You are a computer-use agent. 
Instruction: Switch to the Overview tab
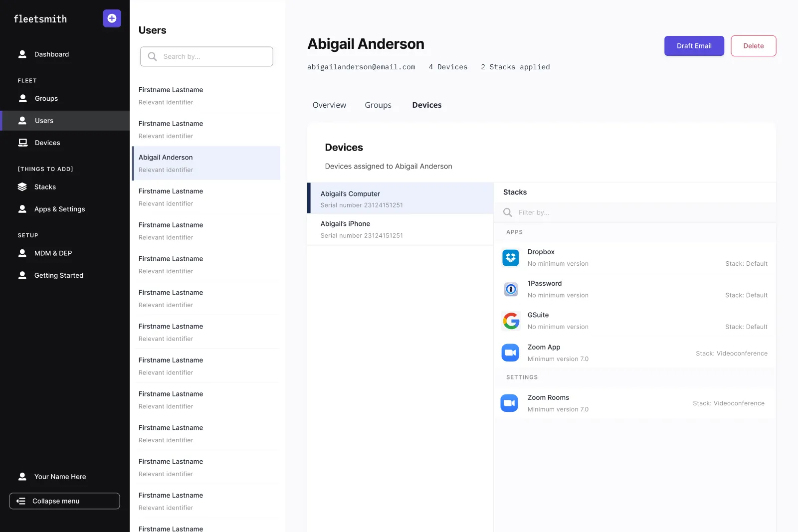pyautogui.click(x=329, y=105)
